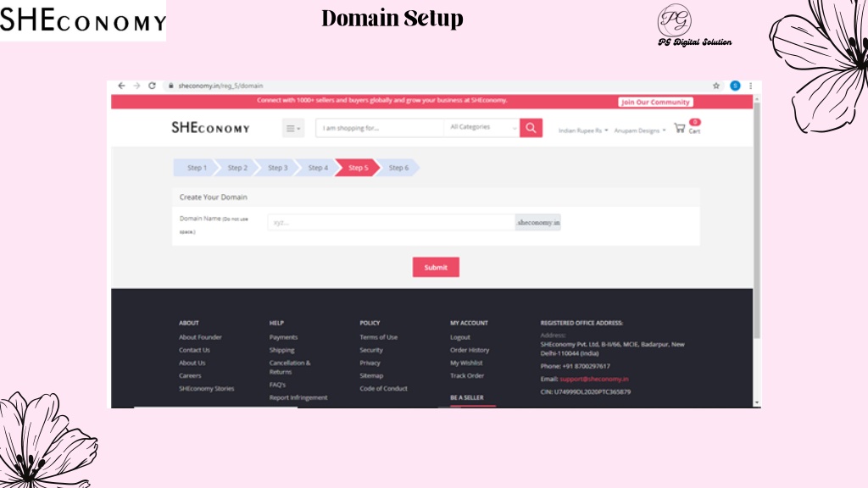
Task: Open the browser three-dot menu
Action: [x=750, y=86]
